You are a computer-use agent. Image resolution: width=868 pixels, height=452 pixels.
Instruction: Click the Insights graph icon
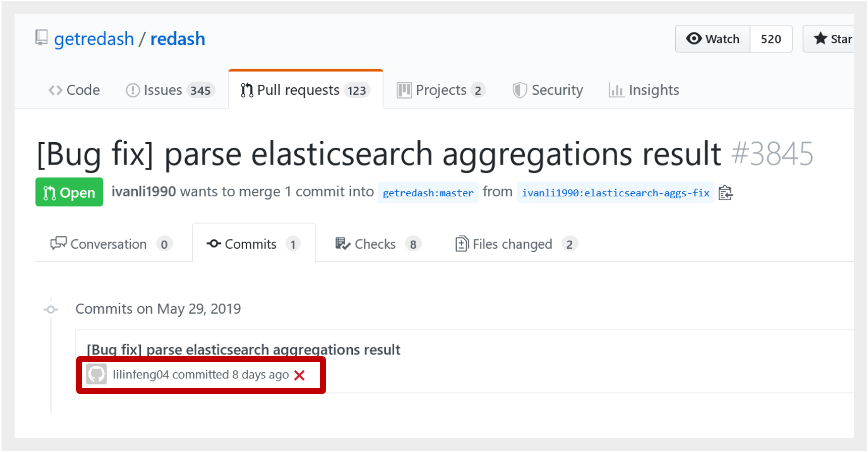616,90
